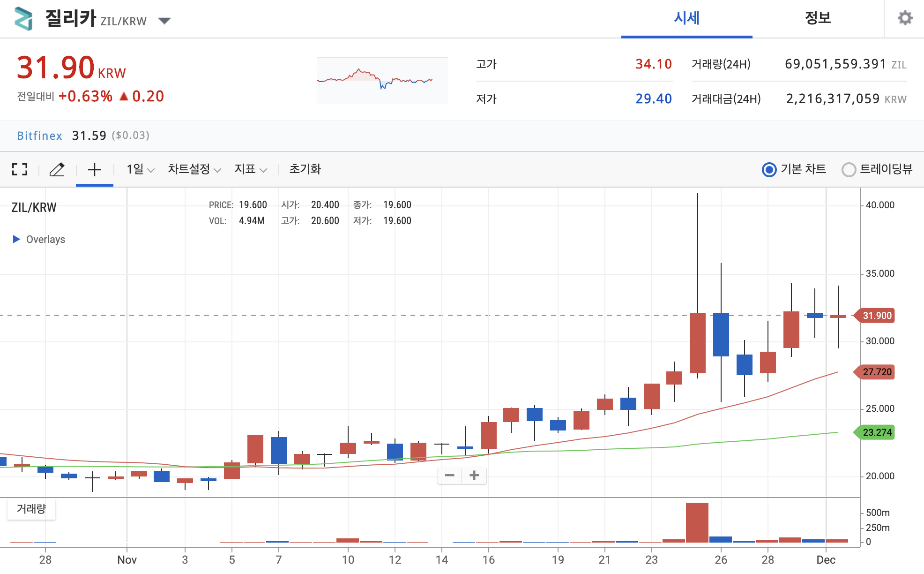Open the 차트설정 dropdown
924x574 pixels.
tap(194, 169)
